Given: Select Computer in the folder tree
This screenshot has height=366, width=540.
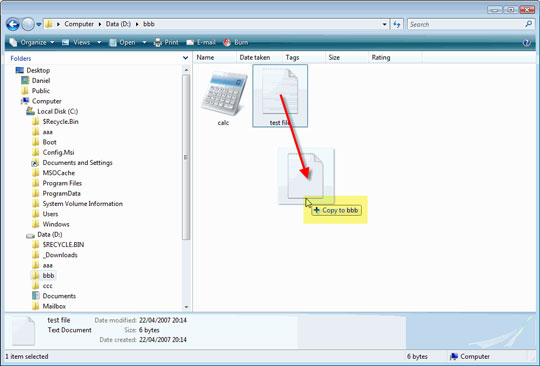Looking at the screenshot, I should tap(41, 101).
